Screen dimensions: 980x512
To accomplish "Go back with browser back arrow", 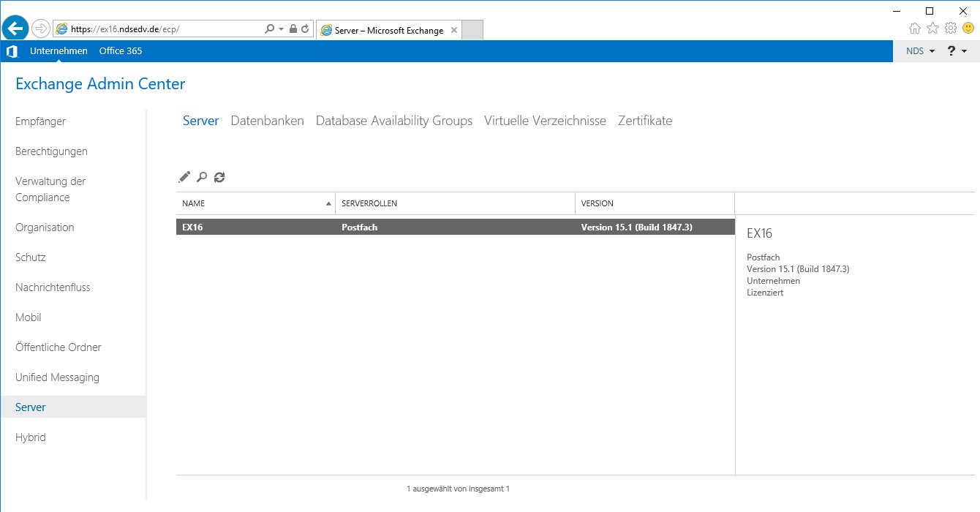I will (x=15, y=29).
